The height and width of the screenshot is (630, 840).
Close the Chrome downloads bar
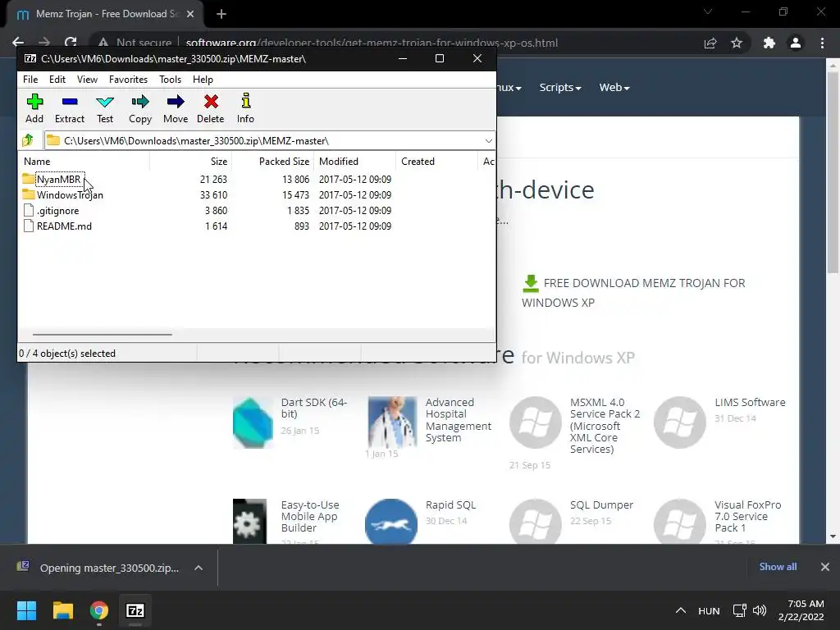point(825,567)
